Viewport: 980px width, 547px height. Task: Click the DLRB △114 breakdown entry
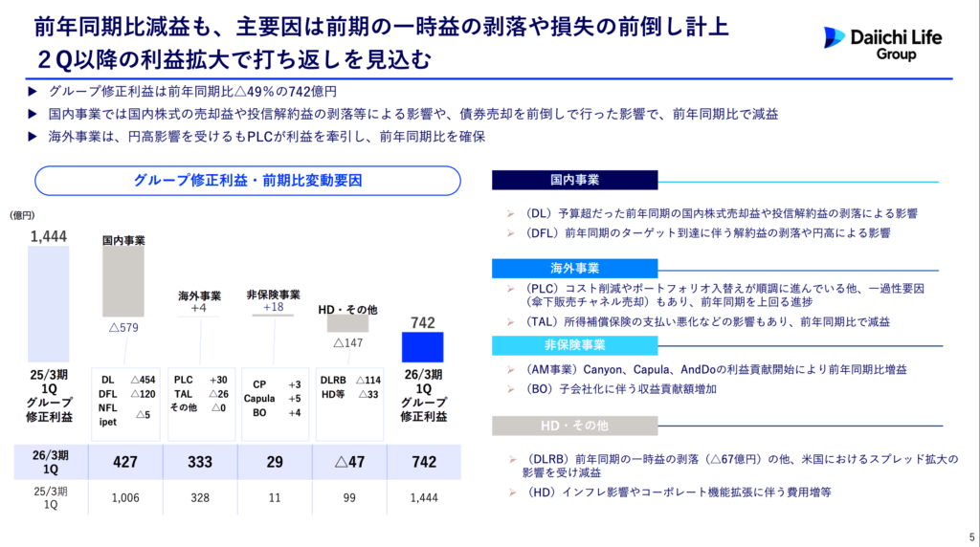(x=350, y=380)
